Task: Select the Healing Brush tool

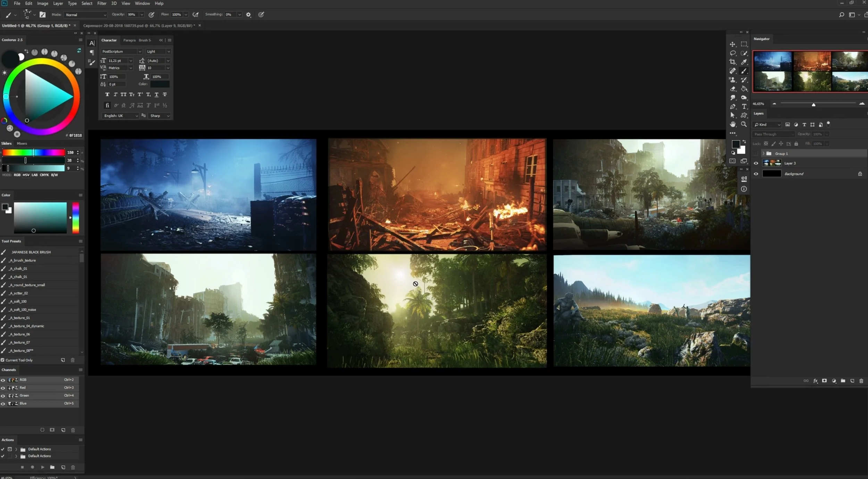Action: pos(733,71)
